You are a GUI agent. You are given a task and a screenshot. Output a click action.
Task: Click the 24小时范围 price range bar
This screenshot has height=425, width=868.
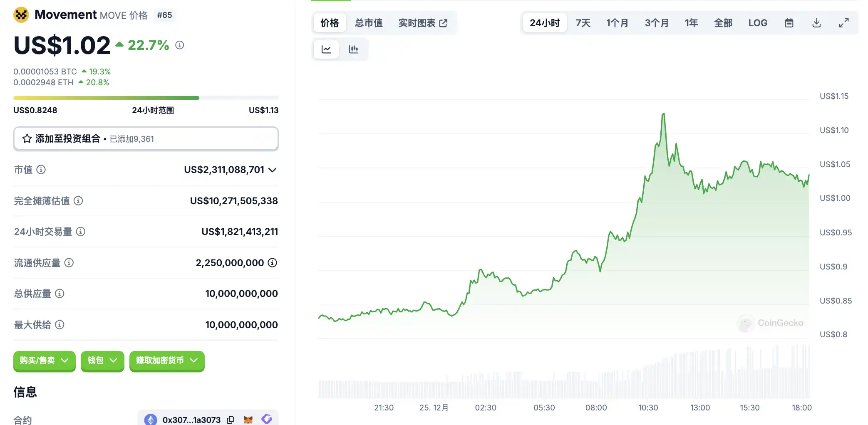[146, 98]
